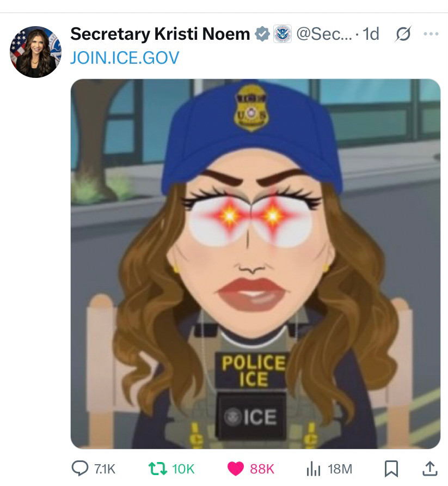
Task: Unlike the post via pink heart
Action: tap(236, 469)
